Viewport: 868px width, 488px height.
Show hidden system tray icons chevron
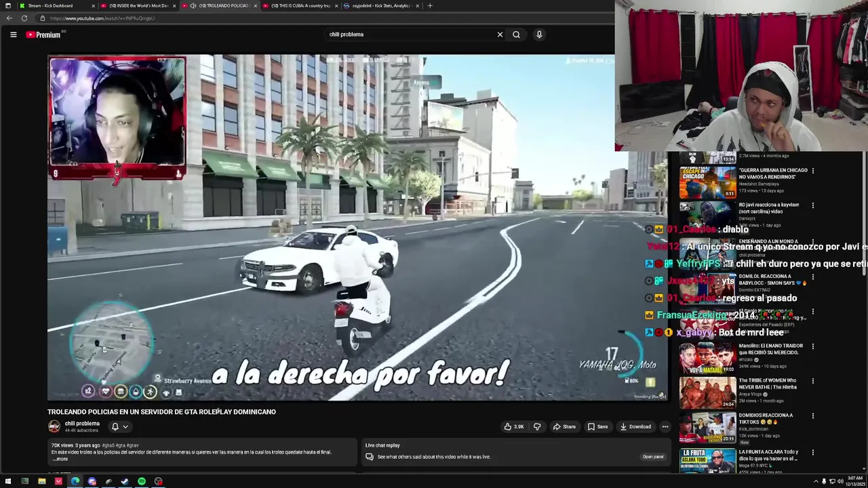tap(816, 481)
